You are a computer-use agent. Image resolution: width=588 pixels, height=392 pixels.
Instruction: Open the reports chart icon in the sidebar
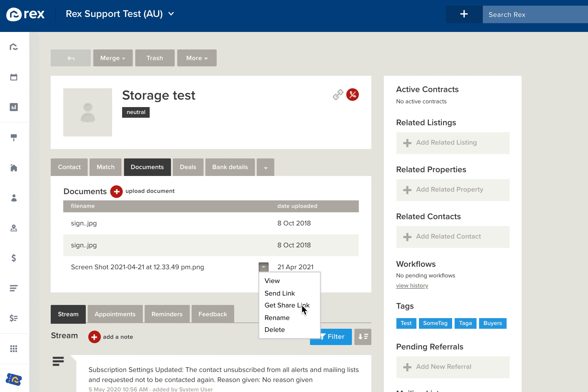pyautogui.click(x=14, y=107)
